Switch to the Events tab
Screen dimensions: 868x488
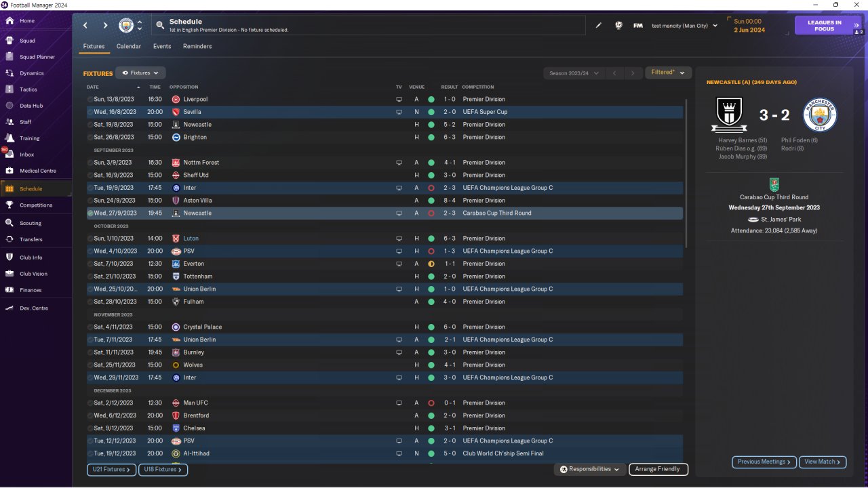(162, 47)
